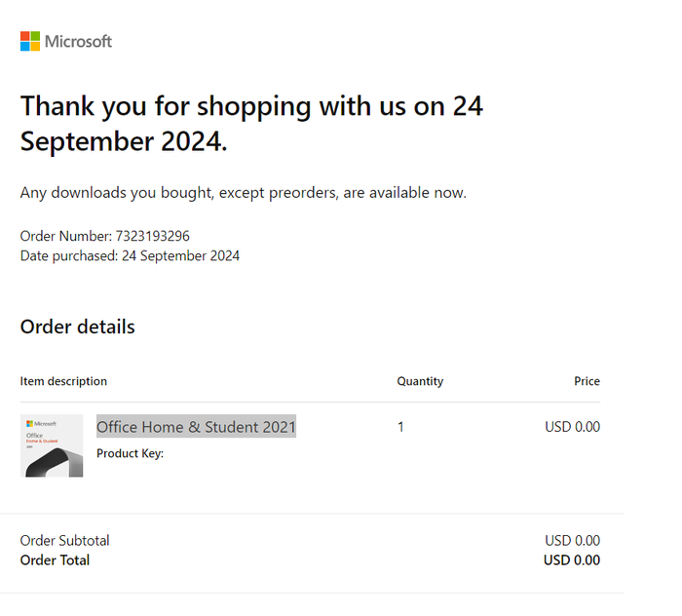Image resolution: width=682 pixels, height=616 pixels.
Task: Click the small Microsoft logo on product box
Action: coord(41,424)
